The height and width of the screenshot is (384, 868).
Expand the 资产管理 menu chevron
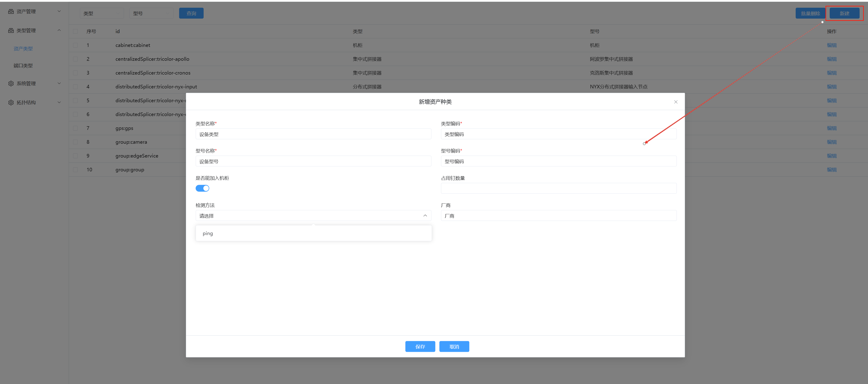pyautogui.click(x=59, y=12)
